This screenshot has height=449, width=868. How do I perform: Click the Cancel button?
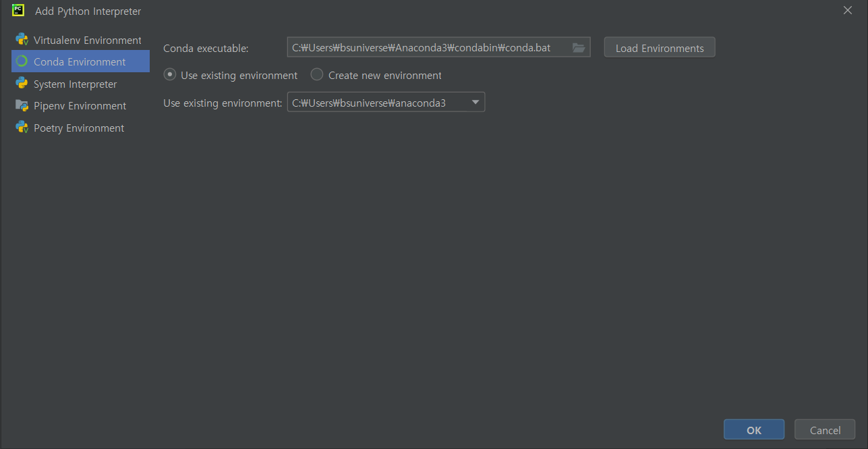(825, 430)
